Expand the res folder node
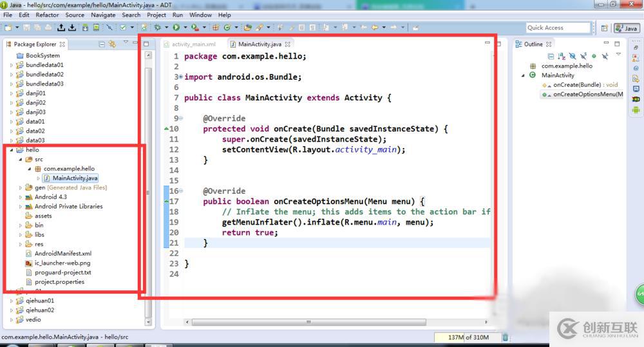 21,245
